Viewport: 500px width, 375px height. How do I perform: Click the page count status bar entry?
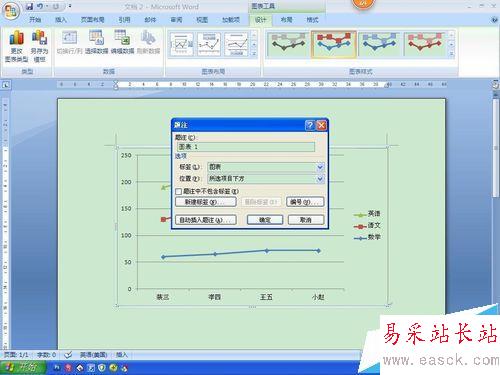(16, 355)
